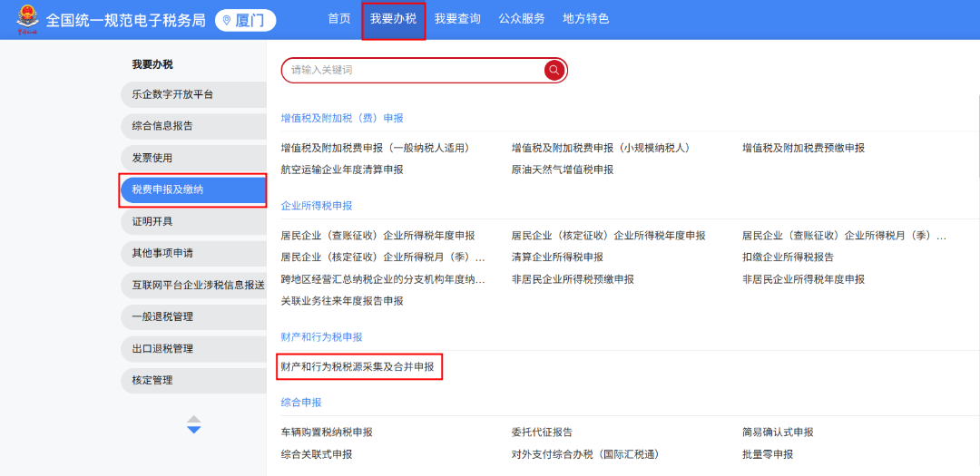Screen dimensions: 980x476
Task: Select 互联网平台企业涉税信息报送 in sidebar
Action: tap(194, 286)
